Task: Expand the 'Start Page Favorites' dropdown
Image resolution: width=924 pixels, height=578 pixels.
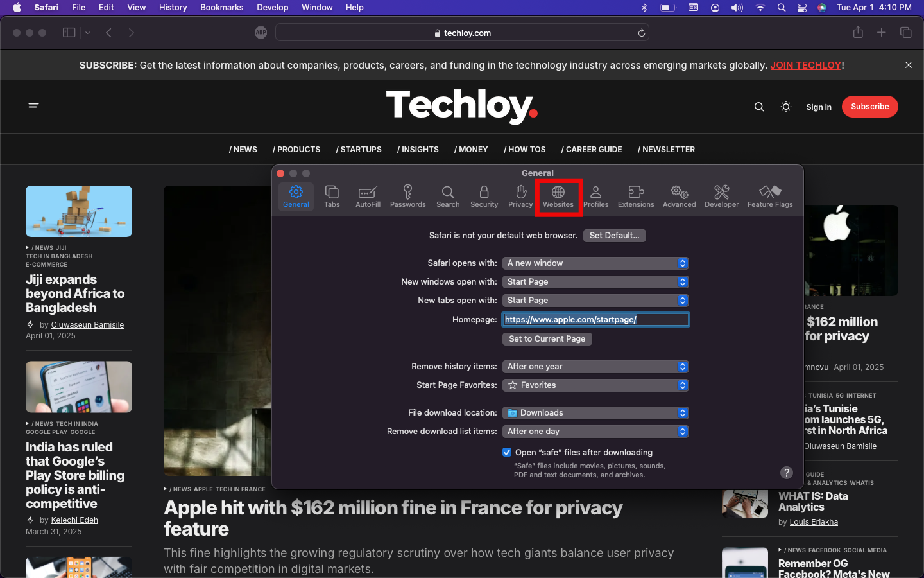Action: click(x=595, y=385)
